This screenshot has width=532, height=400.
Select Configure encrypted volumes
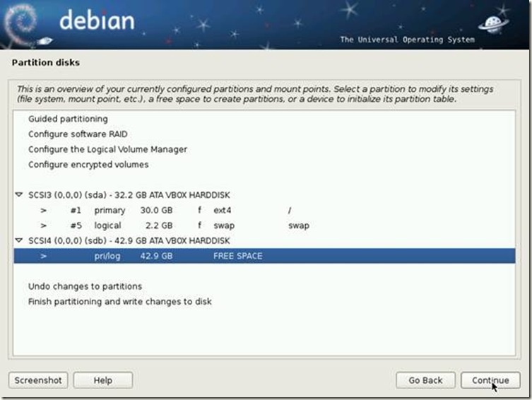point(88,165)
